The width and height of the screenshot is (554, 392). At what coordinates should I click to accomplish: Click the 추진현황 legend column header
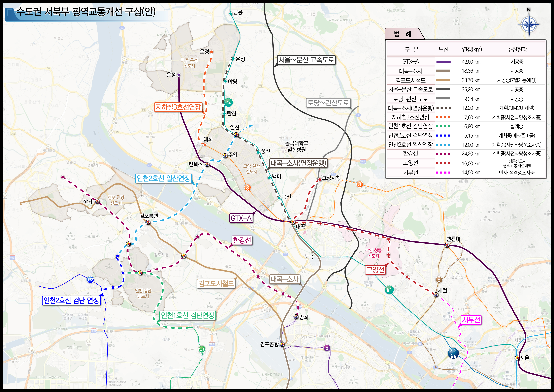[517, 50]
